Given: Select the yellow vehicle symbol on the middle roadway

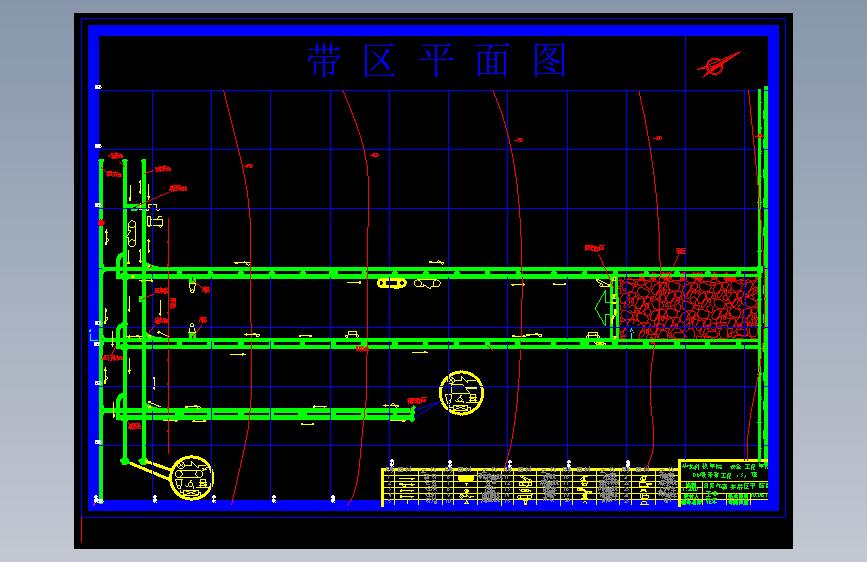Looking at the screenshot, I should pyautogui.click(x=352, y=334).
